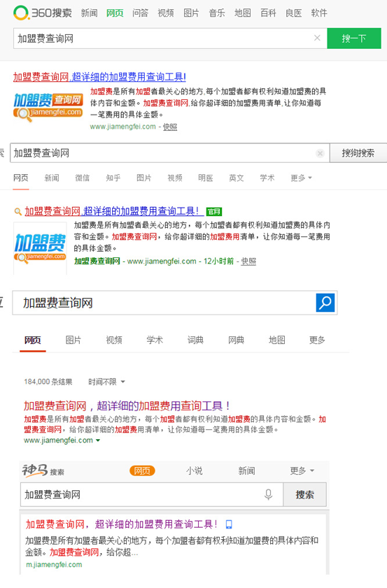Open 快照 link in 360 result
The image size is (387, 588).
click(x=170, y=127)
